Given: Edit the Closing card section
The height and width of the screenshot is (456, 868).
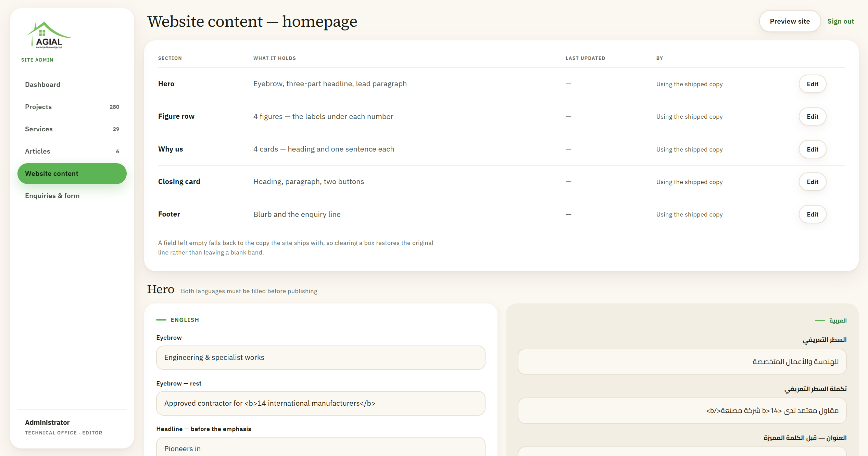Looking at the screenshot, I should [x=812, y=182].
